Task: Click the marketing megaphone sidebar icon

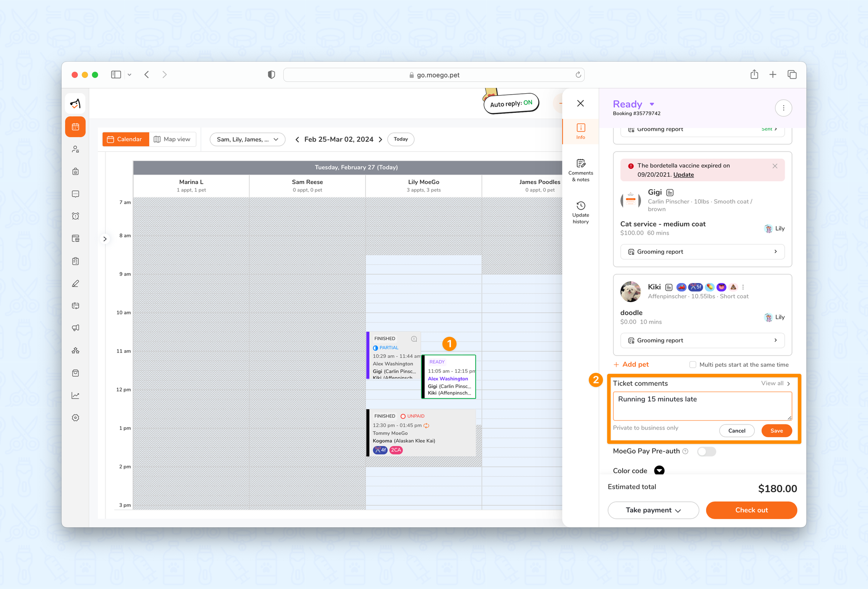Action: (76, 328)
